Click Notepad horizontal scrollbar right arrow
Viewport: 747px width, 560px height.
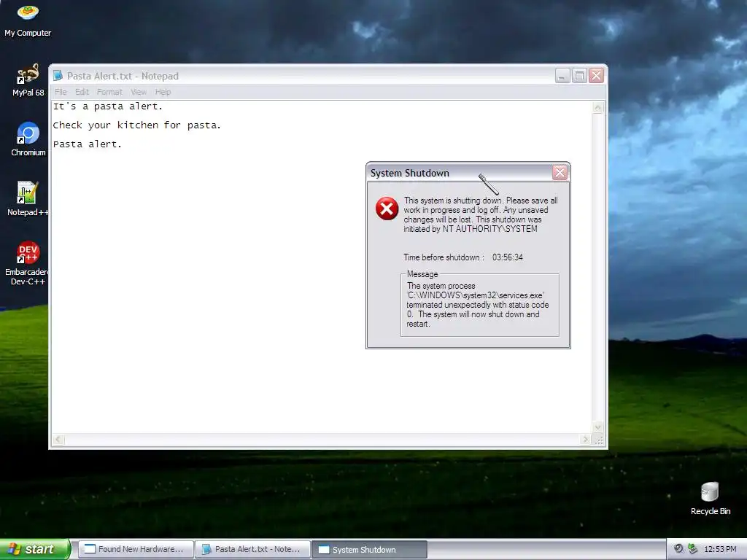click(x=586, y=439)
